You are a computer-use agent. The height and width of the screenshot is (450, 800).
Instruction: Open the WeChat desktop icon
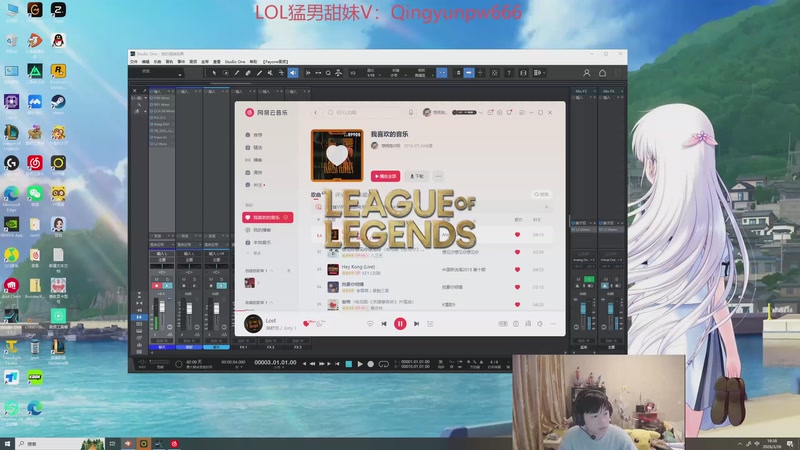point(35,195)
